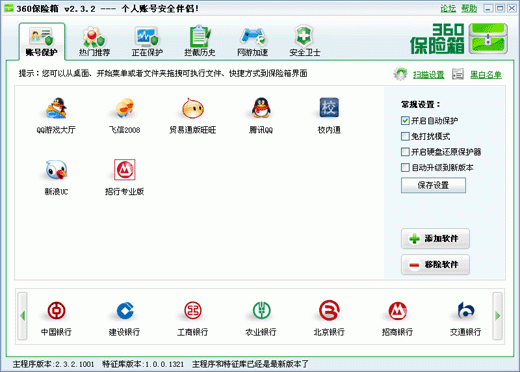Click the 贸易通版旺旺 icon
The width and height of the screenshot is (520, 372).
[x=193, y=108]
